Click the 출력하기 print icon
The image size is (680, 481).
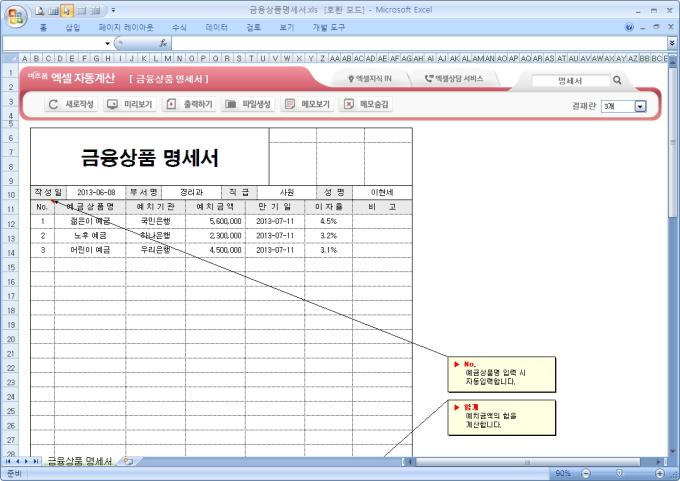[x=171, y=105]
